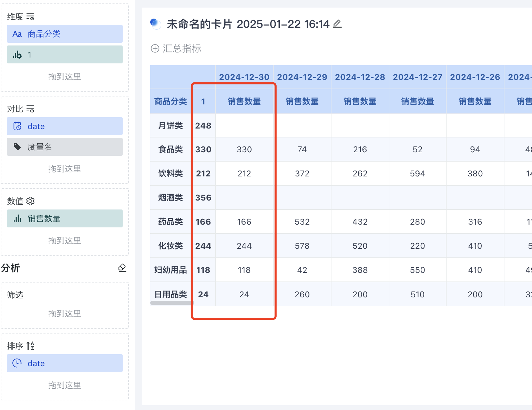Click 销售数量 header under 2024-12-30
This screenshot has width=532, height=410.
click(x=244, y=101)
